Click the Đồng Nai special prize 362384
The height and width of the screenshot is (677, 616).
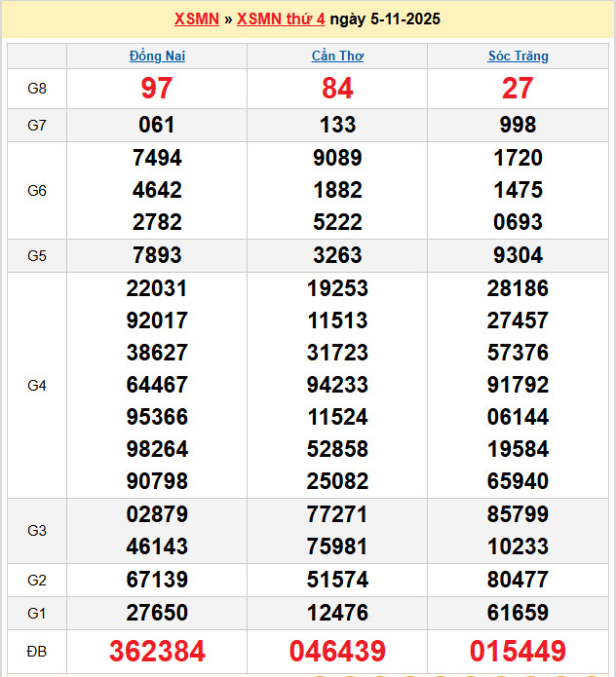click(x=157, y=652)
